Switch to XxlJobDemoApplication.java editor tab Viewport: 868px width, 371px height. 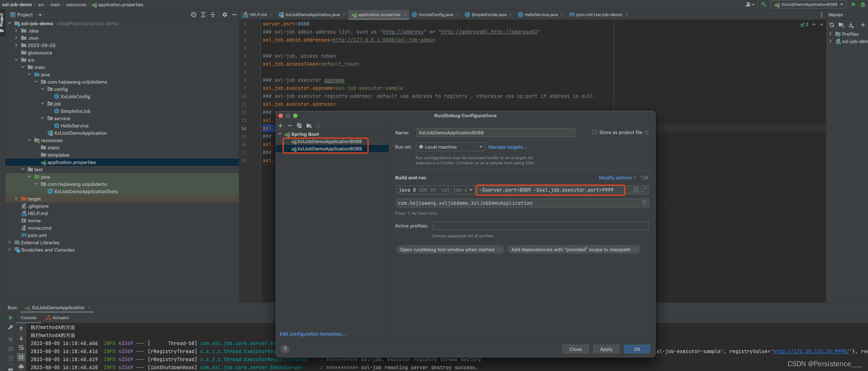point(312,15)
